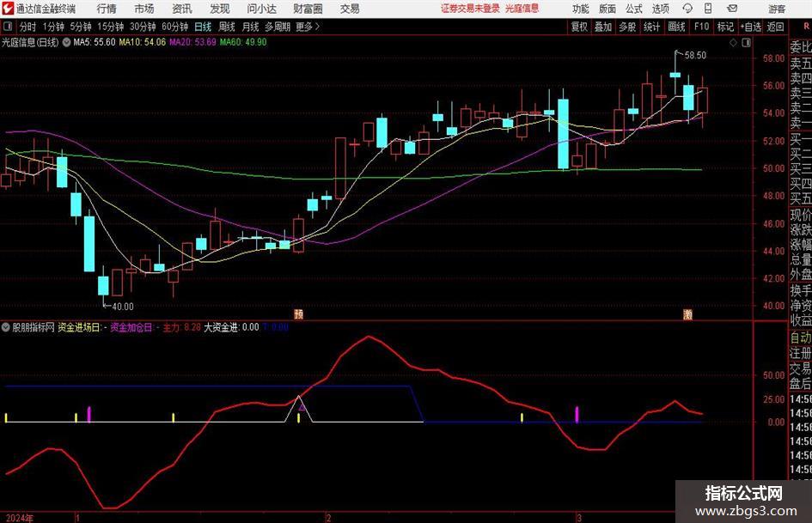Open the 交易 menu

pos(350,9)
